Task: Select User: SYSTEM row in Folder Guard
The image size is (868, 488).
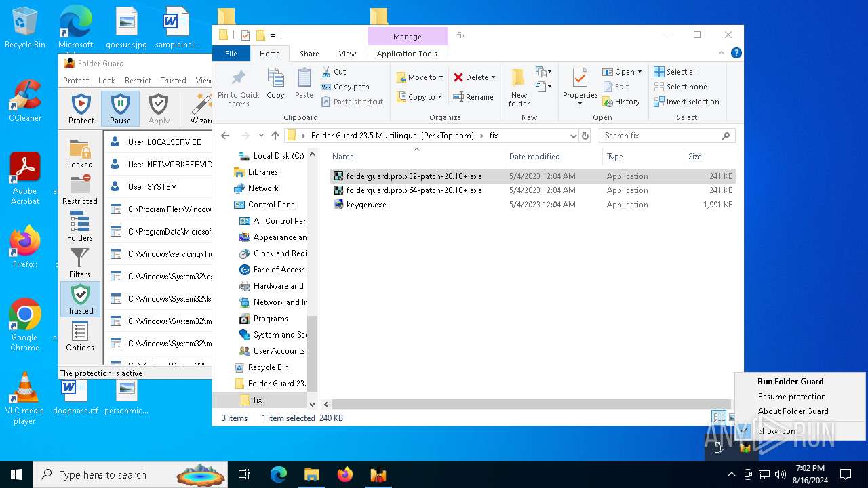Action: (157, 187)
